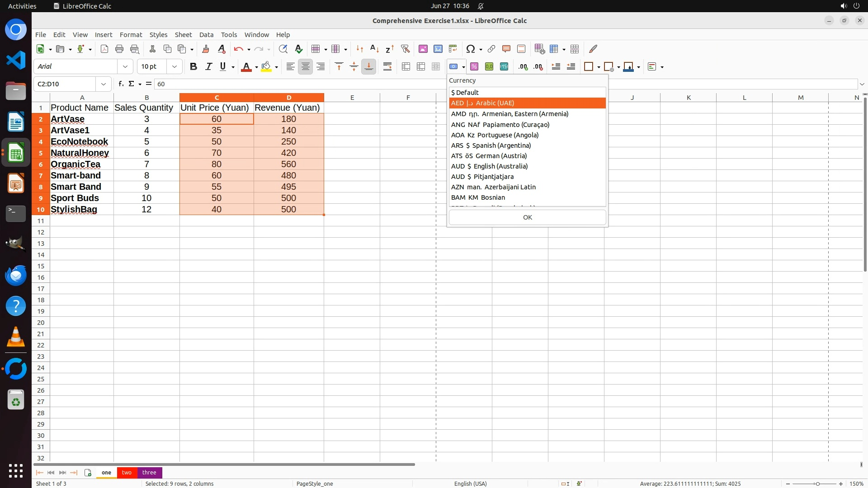Open the Name Box dropdown arrow
This screenshot has width=868, height=488.
coord(104,84)
